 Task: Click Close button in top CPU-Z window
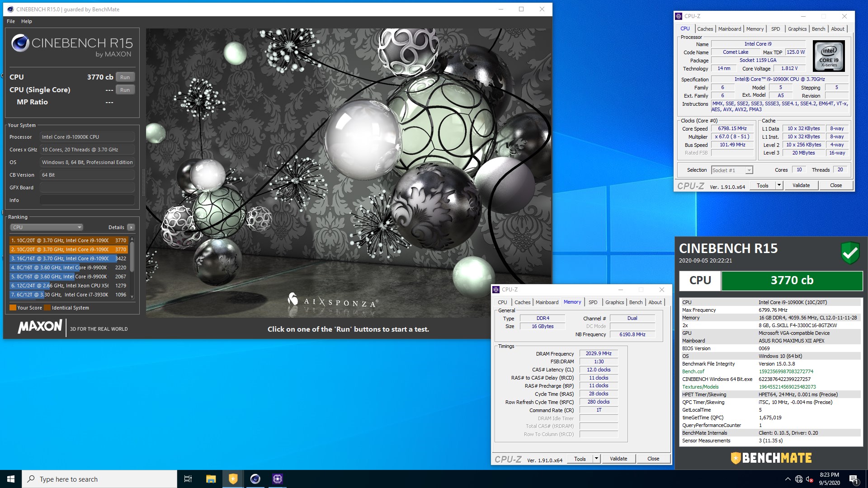[836, 185]
